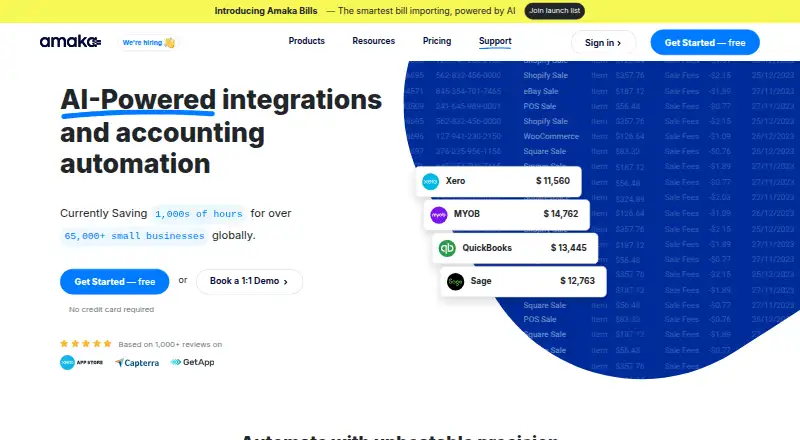Screen dimensions: 800x440
Task: Open the We're hiring badge
Action: click(148, 42)
